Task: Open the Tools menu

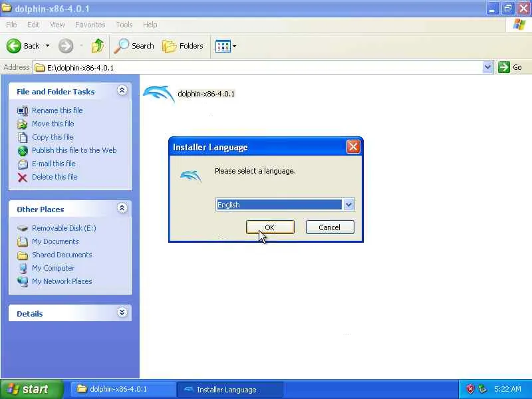Action: click(124, 25)
